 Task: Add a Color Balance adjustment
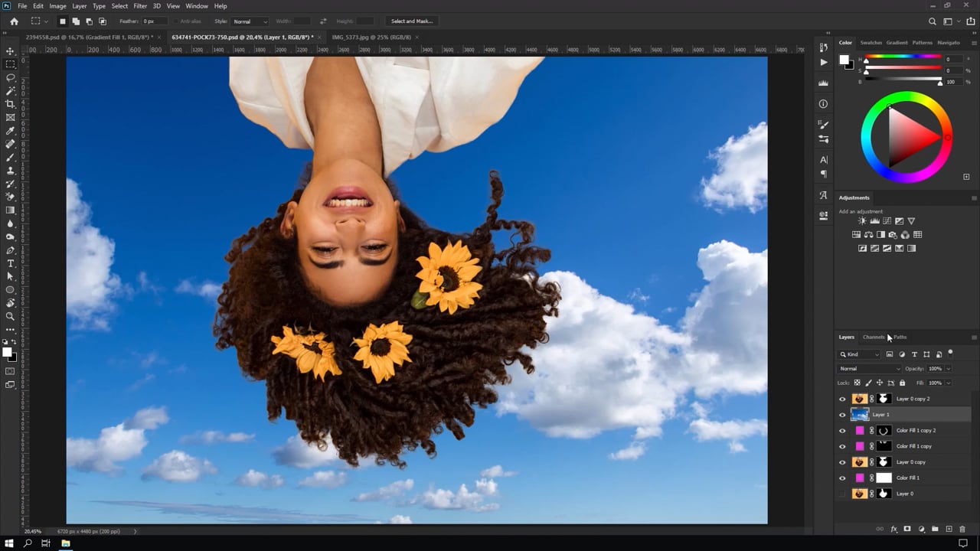pyautogui.click(x=868, y=235)
